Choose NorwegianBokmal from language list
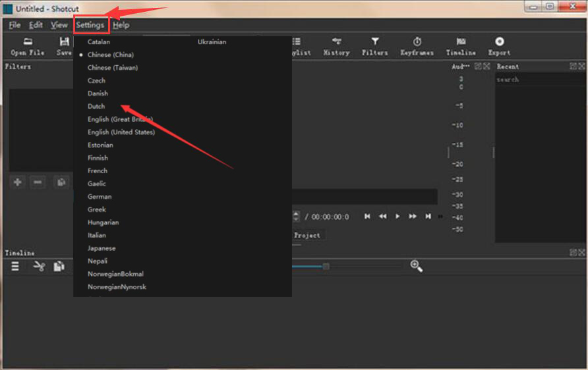The width and height of the screenshot is (588, 370). (115, 274)
